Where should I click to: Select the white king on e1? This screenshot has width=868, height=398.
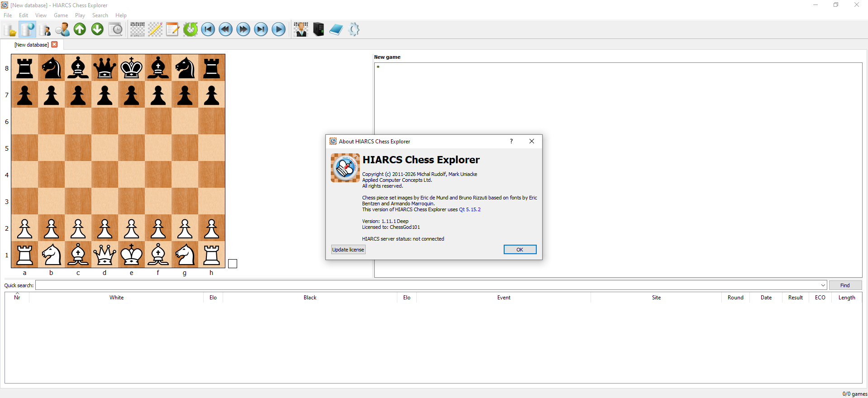tap(132, 255)
